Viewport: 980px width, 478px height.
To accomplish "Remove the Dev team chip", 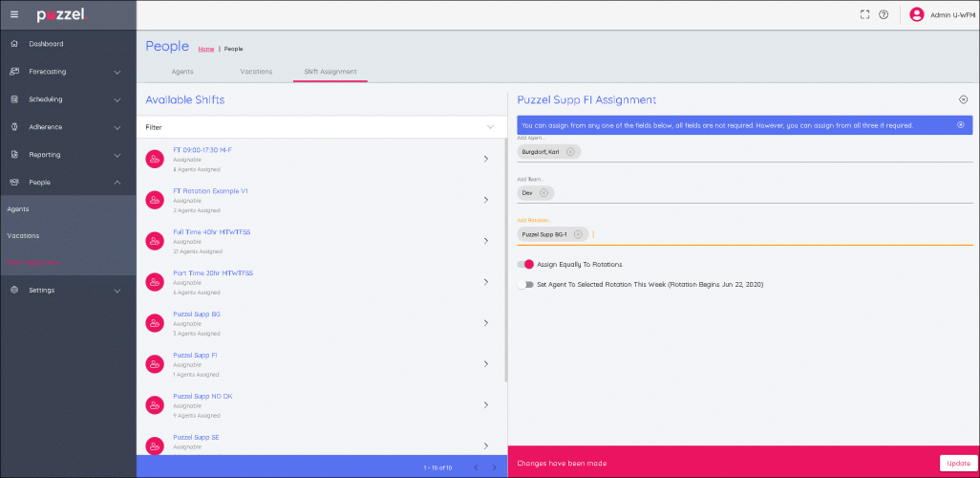I will [x=543, y=192].
